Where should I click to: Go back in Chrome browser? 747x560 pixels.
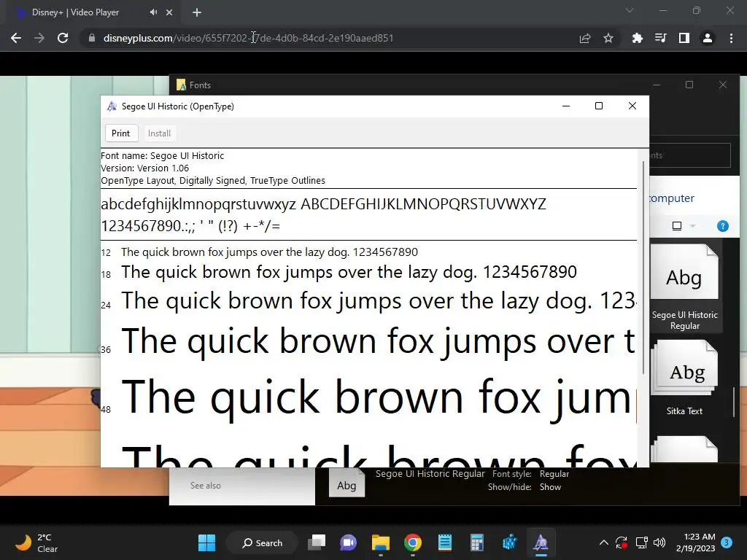[x=16, y=38]
